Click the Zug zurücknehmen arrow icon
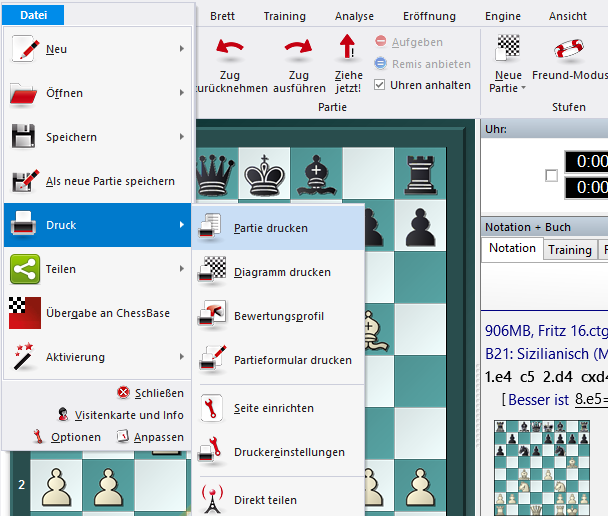This screenshot has height=516, width=608. click(x=230, y=48)
